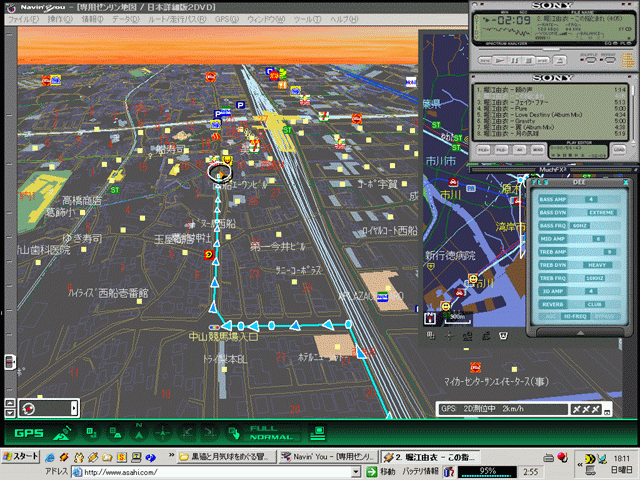The height and width of the screenshot is (480, 640).
Task: Click the eject button in Sony player
Action: (560, 60)
